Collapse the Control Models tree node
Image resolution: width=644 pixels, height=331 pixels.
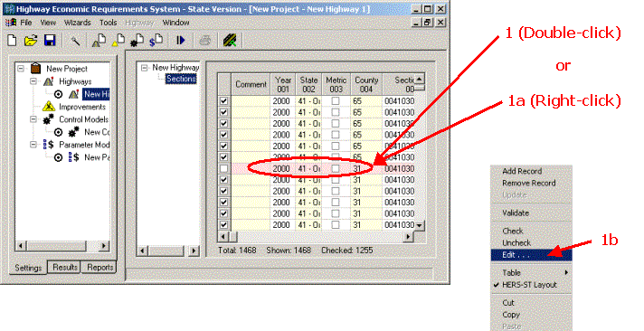click(33, 119)
